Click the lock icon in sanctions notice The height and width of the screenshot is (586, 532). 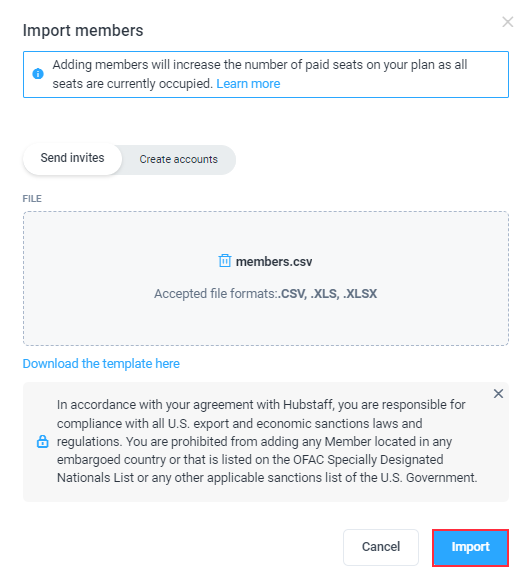coord(43,441)
